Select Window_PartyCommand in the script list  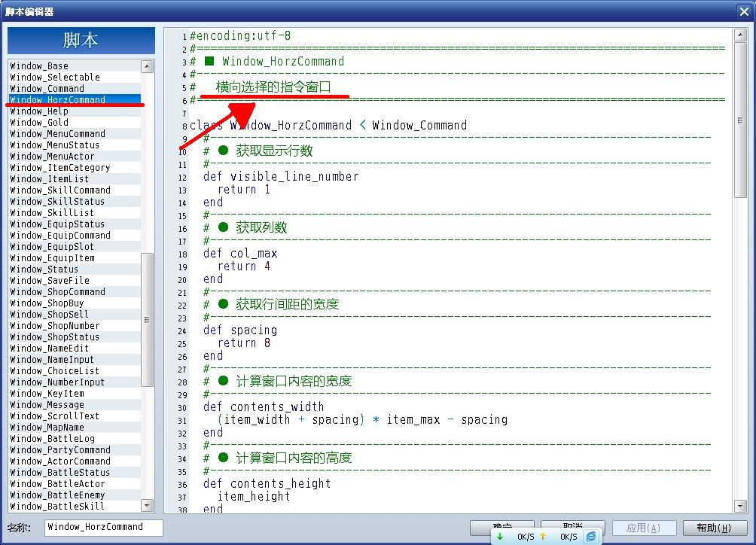point(75,449)
